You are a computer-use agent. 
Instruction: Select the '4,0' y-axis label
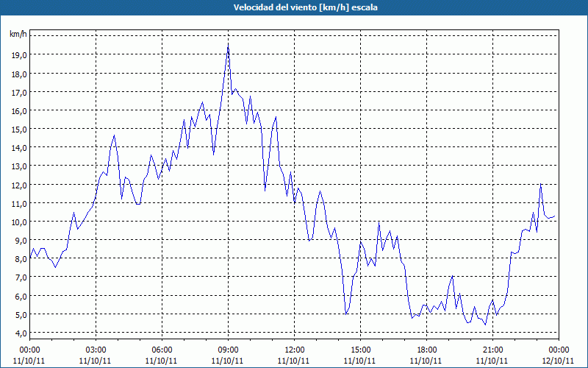(x=21, y=333)
